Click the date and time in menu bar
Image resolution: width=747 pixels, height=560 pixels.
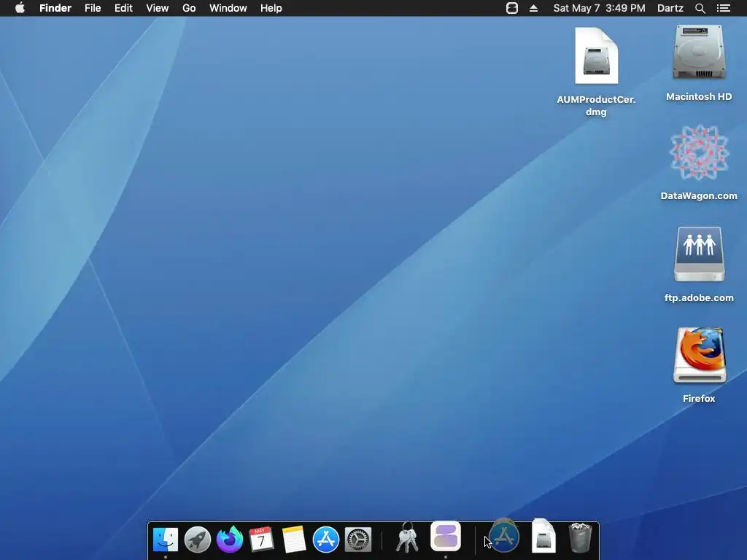click(599, 8)
